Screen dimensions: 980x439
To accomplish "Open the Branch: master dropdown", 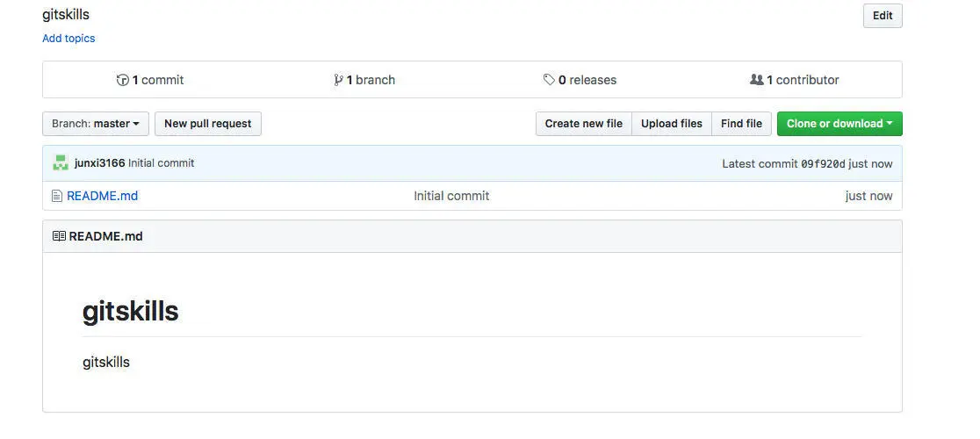I will [x=96, y=124].
